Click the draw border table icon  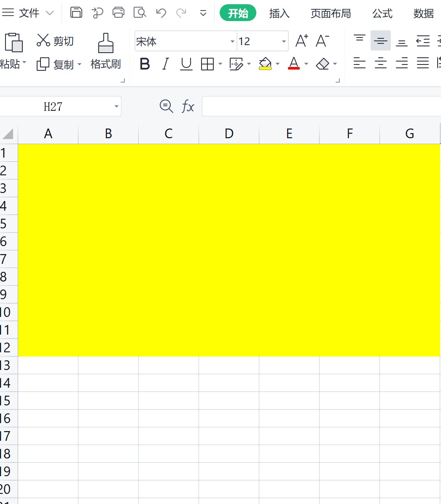click(x=236, y=64)
